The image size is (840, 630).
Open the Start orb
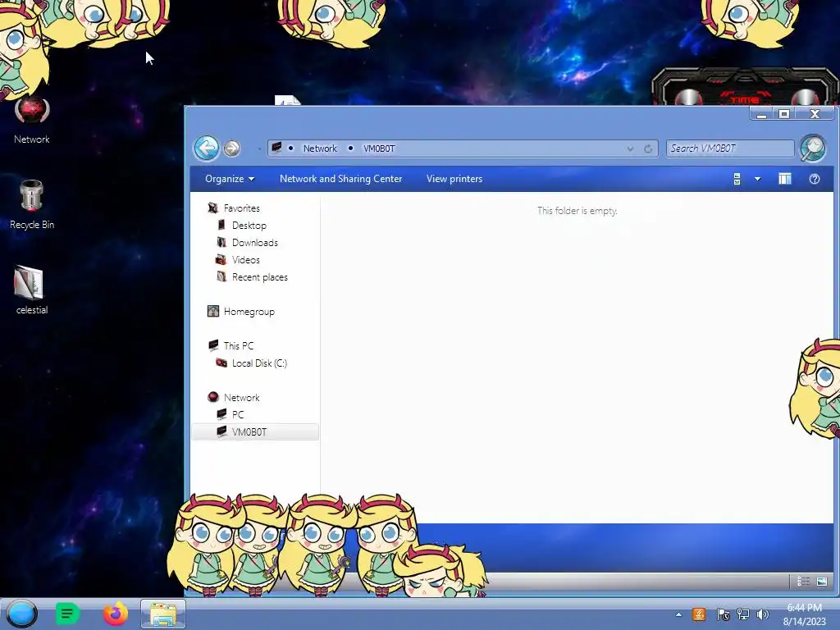tap(21, 614)
